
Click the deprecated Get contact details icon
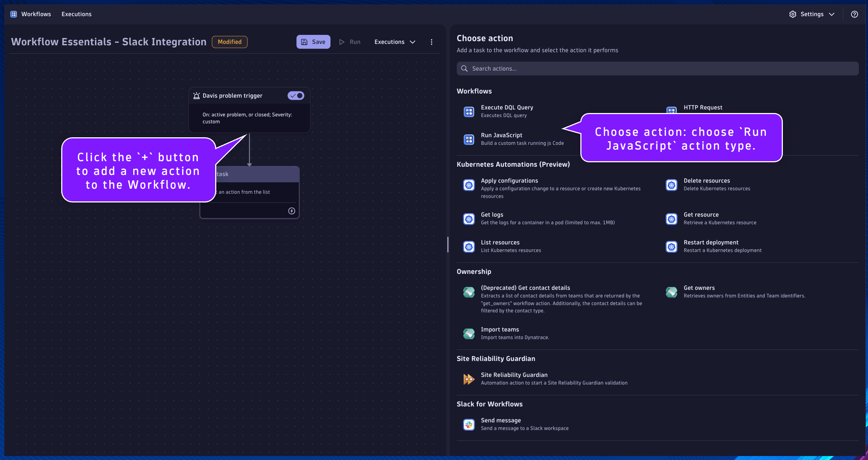pos(469,292)
